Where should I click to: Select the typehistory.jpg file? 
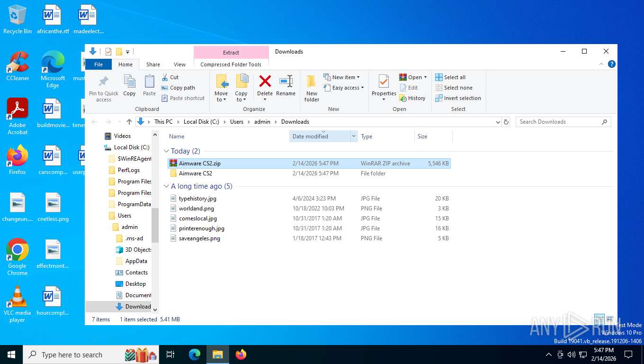[x=309, y=199]
